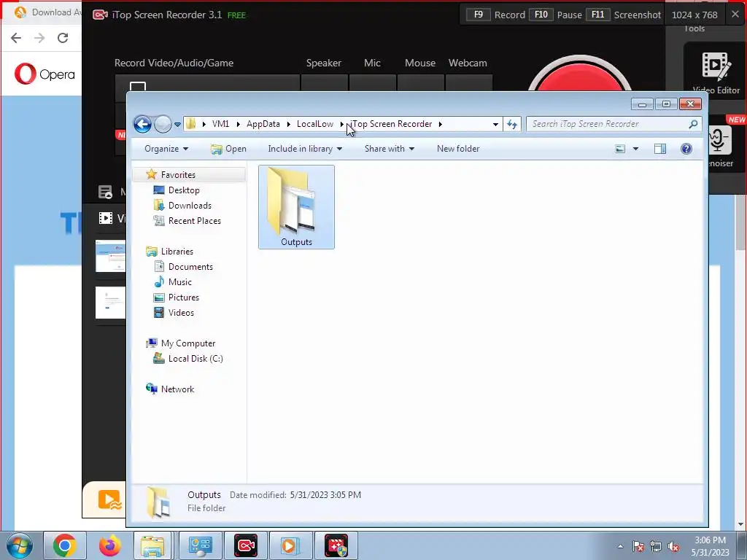747x560 pixels.
Task: Open the Include in library menu
Action: [x=305, y=149]
